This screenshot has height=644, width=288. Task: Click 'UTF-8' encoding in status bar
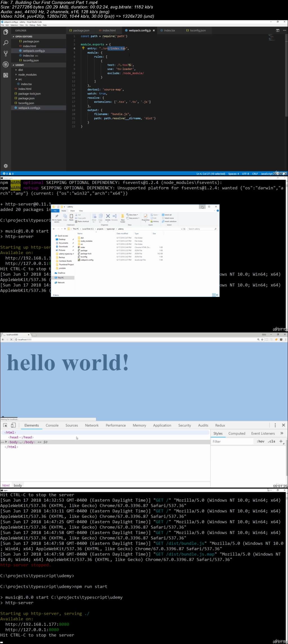tap(246, 174)
